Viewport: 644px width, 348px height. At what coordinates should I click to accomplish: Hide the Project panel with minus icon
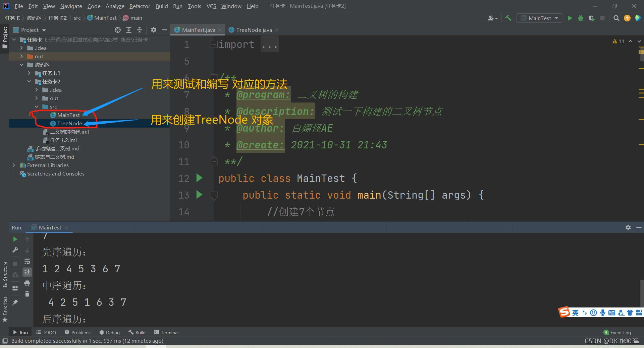pyautogui.click(x=164, y=30)
